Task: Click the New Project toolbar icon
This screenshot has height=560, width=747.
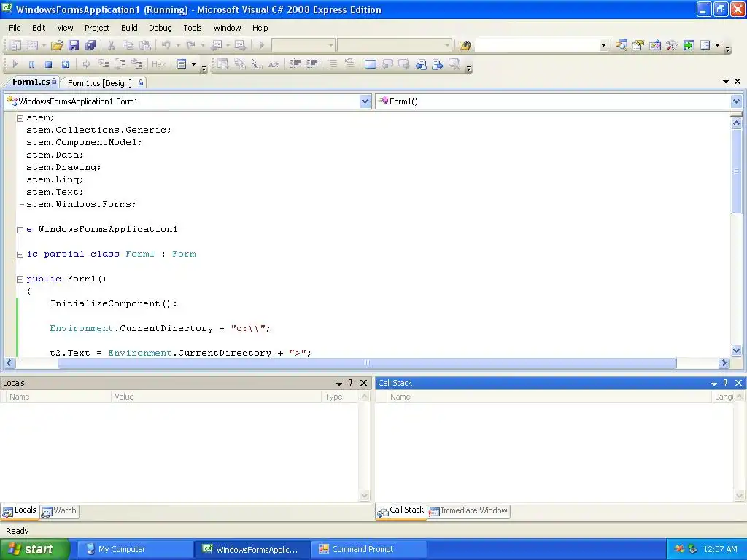Action: tap(16, 45)
